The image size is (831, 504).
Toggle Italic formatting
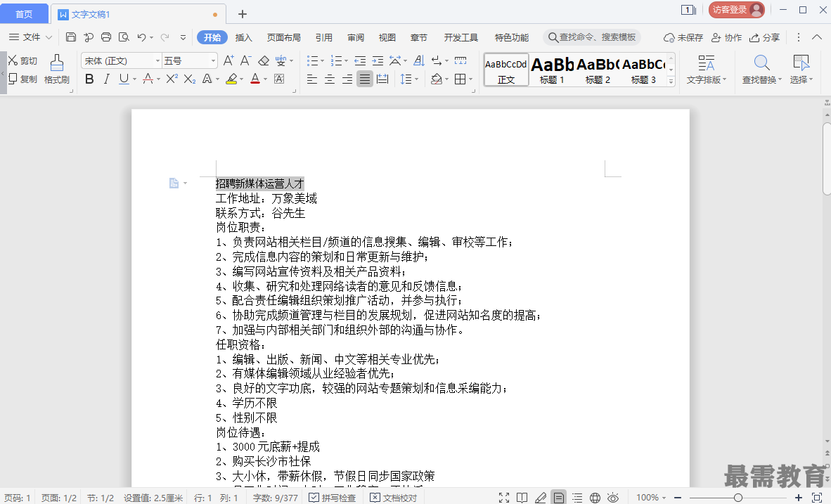(x=107, y=79)
